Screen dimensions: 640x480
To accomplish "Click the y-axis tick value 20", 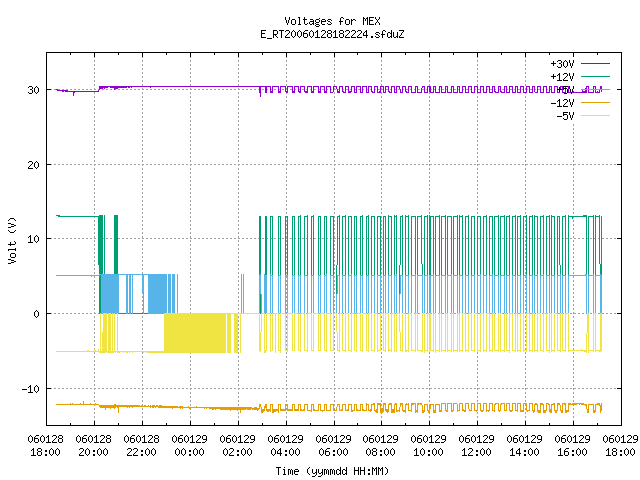I will [33, 165].
